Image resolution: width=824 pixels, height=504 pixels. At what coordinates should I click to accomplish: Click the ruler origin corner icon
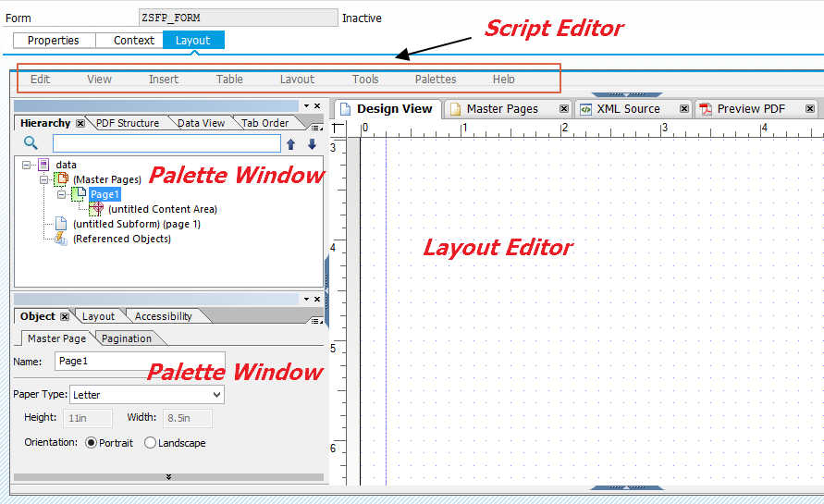point(338,129)
